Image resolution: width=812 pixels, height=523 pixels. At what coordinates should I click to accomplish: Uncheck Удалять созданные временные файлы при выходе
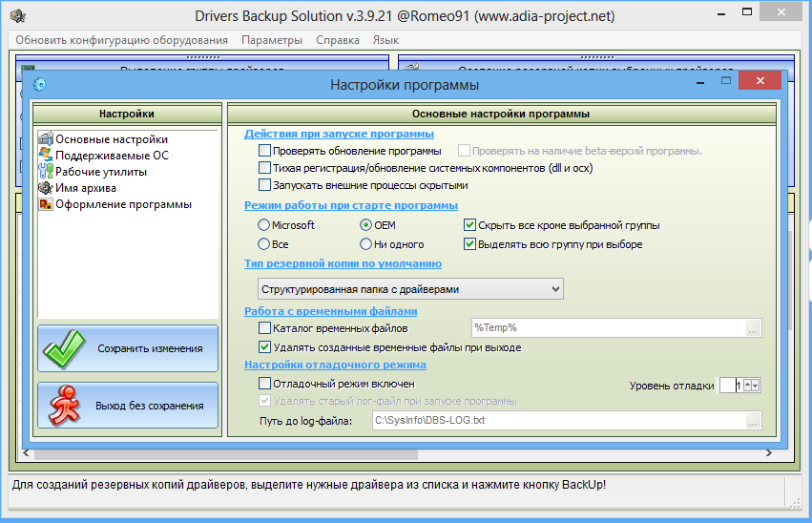pyautogui.click(x=265, y=347)
